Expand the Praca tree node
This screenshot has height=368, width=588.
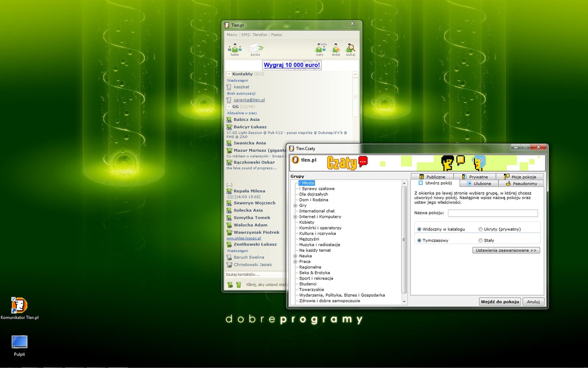(x=295, y=261)
